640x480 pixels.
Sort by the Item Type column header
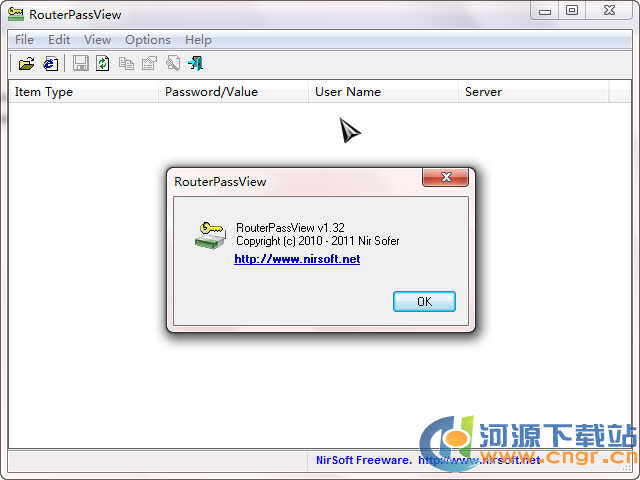click(x=83, y=92)
